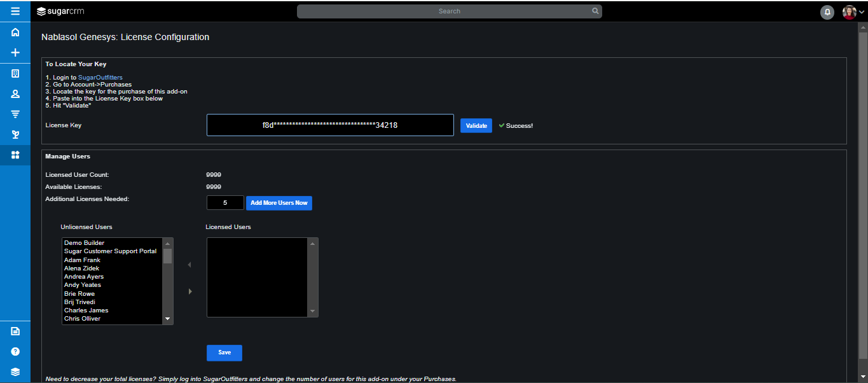Open Help question mark icon
The image size is (868, 383).
15,351
